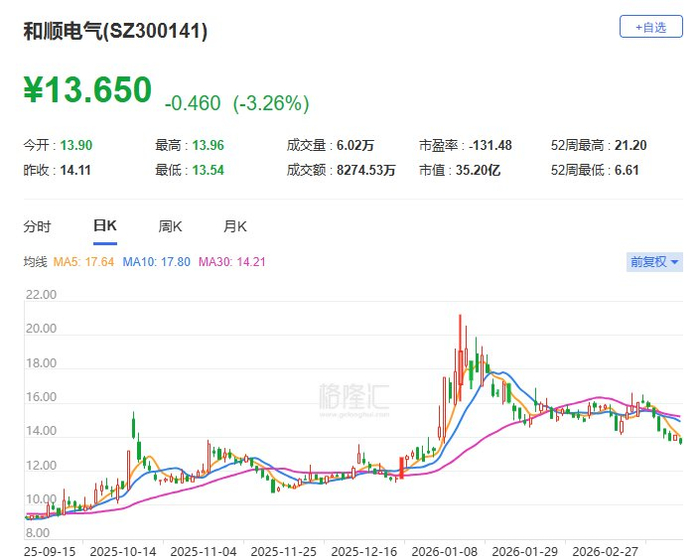
Task: Click the 52周最高 value 21.20
Action: tap(630, 145)
